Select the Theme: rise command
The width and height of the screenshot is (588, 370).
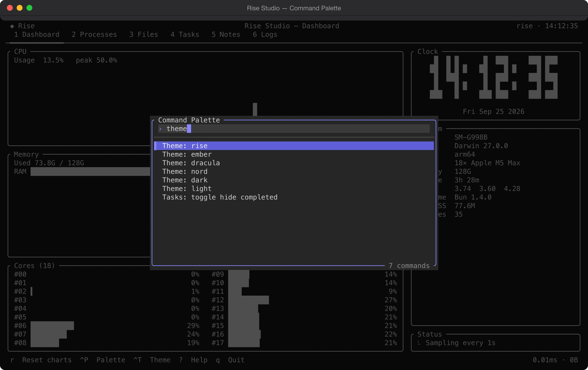click(x=294, y=146)
